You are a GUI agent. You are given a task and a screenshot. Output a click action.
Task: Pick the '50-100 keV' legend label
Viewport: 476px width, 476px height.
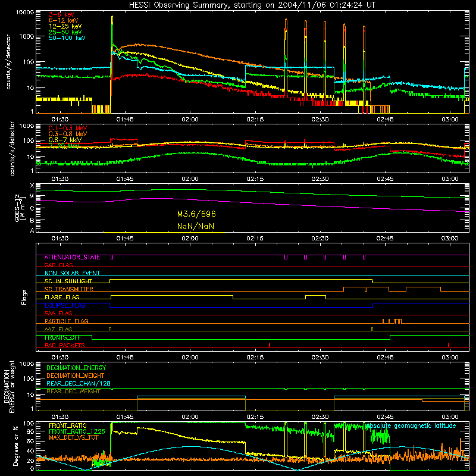[x=67, y=38]
